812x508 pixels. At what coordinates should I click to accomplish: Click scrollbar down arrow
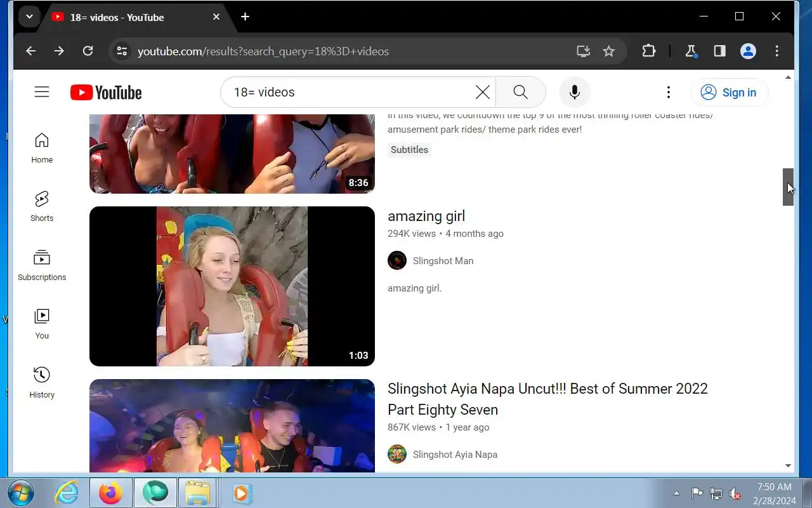pos(788,465)
